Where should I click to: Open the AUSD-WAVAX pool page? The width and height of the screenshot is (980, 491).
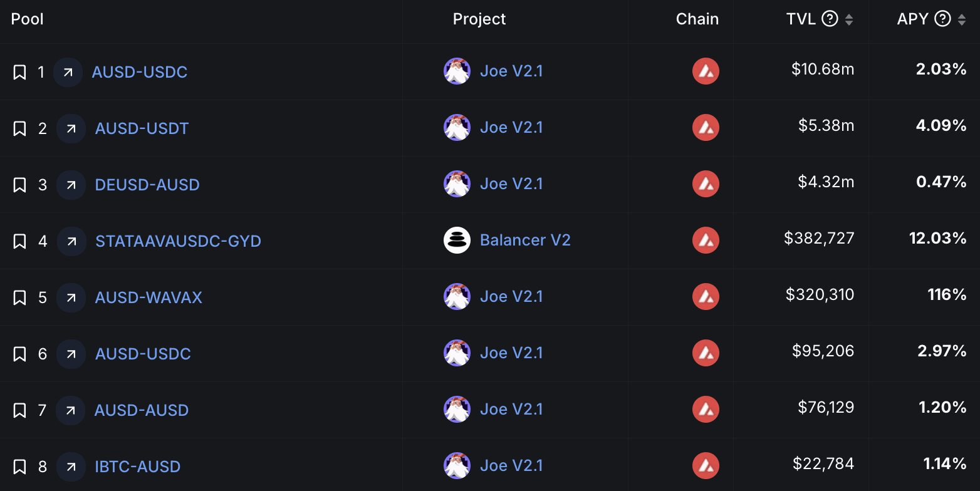tap(149, 297)
